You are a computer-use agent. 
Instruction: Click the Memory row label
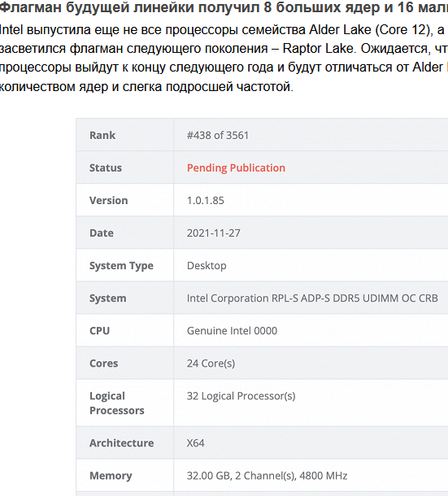pyautogui.click(x=111, y=476)
